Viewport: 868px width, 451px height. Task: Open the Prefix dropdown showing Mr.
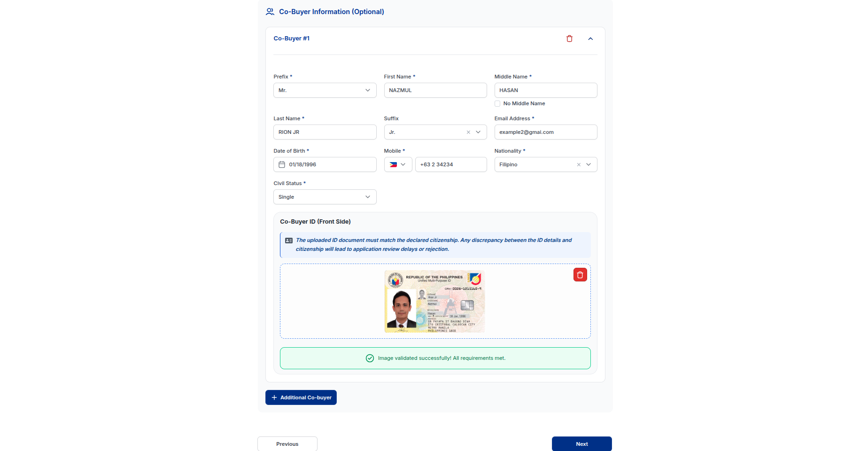325,90
